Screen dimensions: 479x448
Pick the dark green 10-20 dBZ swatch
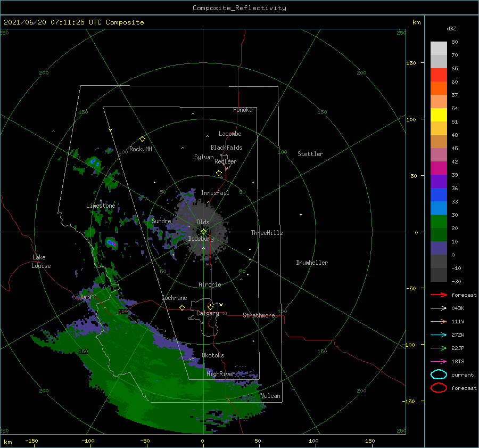[439, 234]
